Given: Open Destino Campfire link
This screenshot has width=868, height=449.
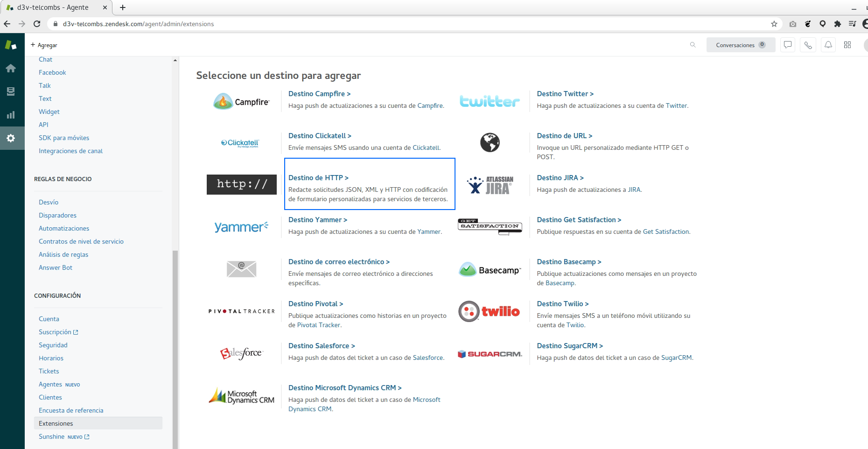Looking at the screenshot, I should click(319, 94).
